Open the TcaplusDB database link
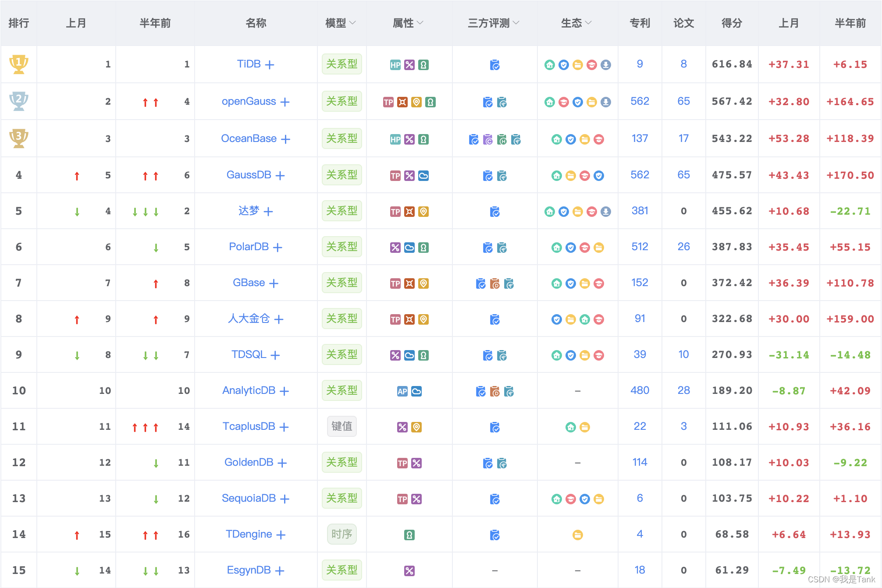882x588 pixels. (x=249, y=426)
